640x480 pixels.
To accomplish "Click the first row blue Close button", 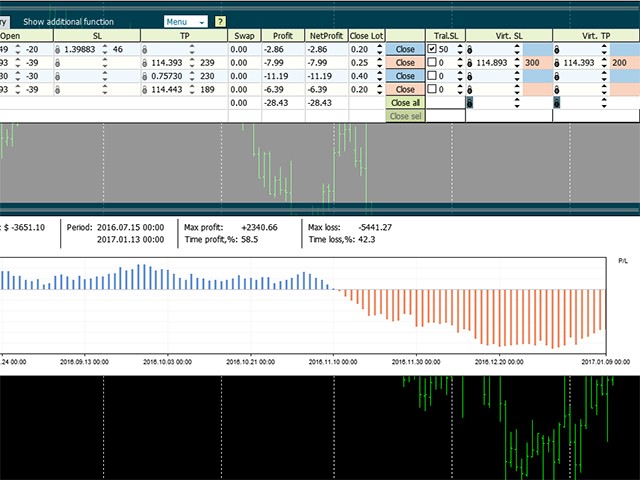I will point(405,48).
